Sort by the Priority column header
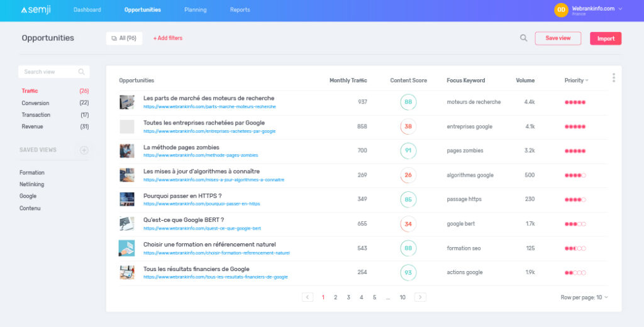The height and width of the screenshot is (327, 644). pos(576,80)
